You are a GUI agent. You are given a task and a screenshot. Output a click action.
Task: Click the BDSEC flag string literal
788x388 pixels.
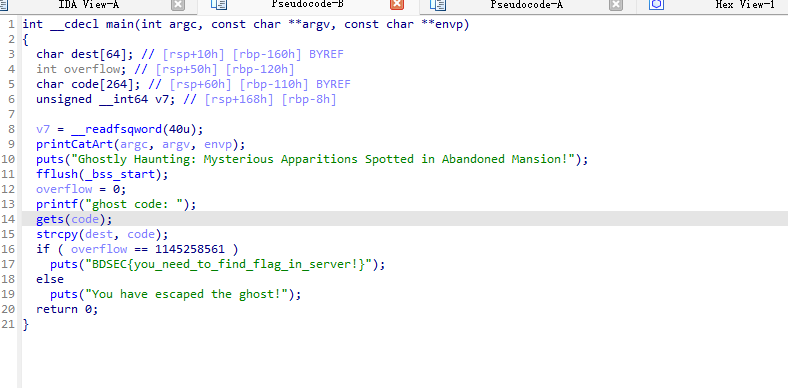(x=228, y=264)
